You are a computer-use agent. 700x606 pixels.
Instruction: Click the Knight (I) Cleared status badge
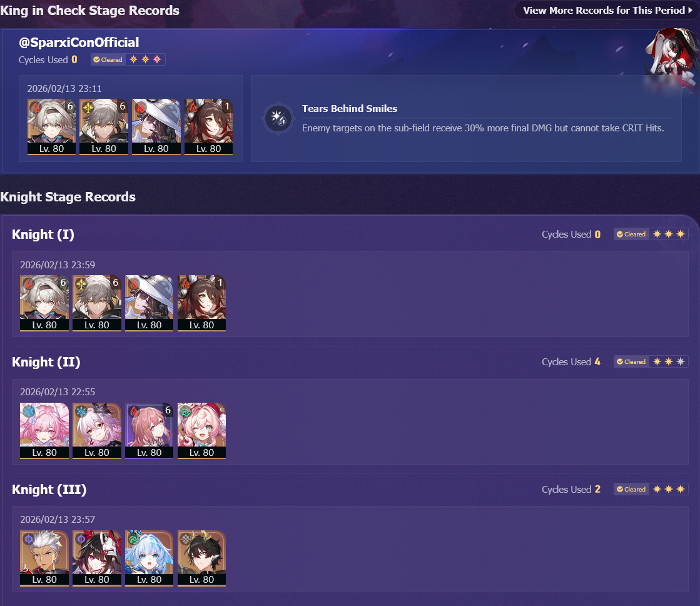point(631,235)
